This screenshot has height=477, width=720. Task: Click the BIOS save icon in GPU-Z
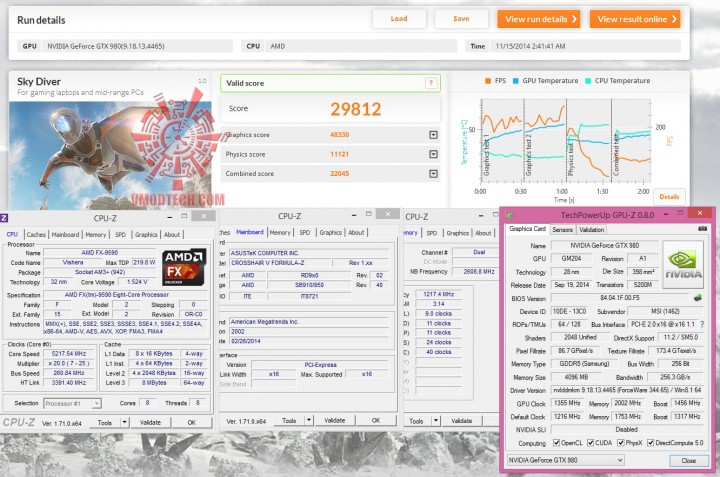698,298
